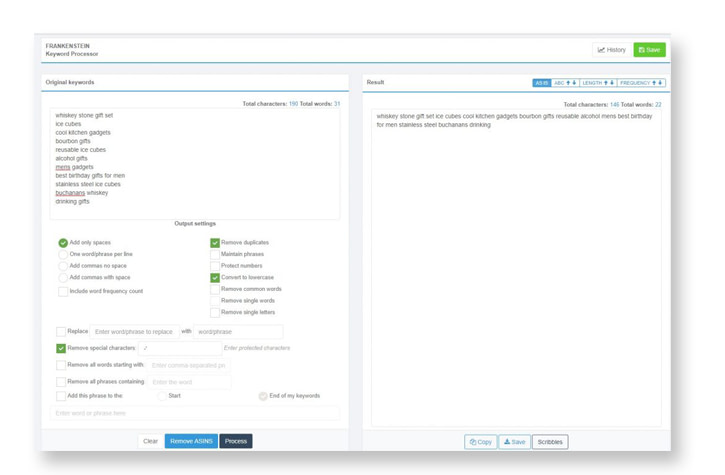Select End of my keywords option
The image size is (725, 475).
263,396
